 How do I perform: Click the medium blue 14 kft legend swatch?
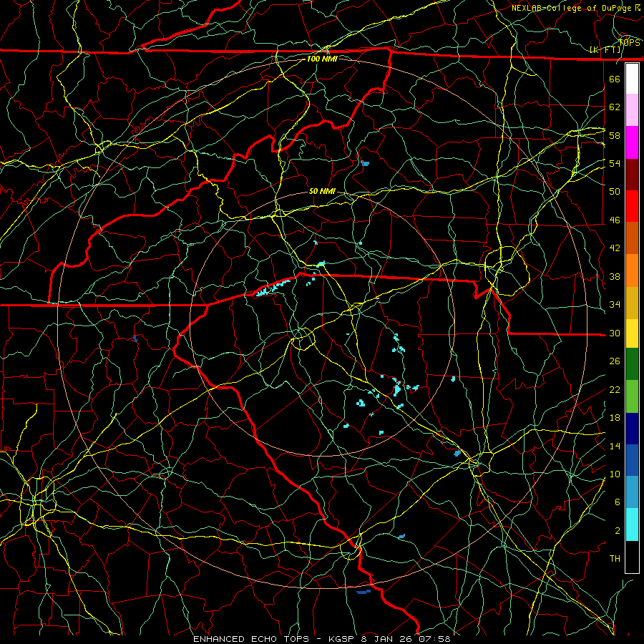pos(632,460)
